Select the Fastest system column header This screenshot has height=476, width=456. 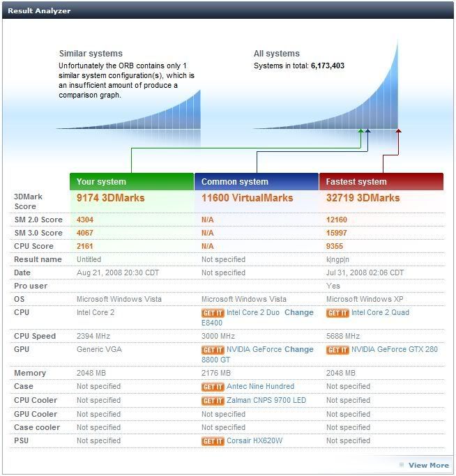(x=381, y=181)
